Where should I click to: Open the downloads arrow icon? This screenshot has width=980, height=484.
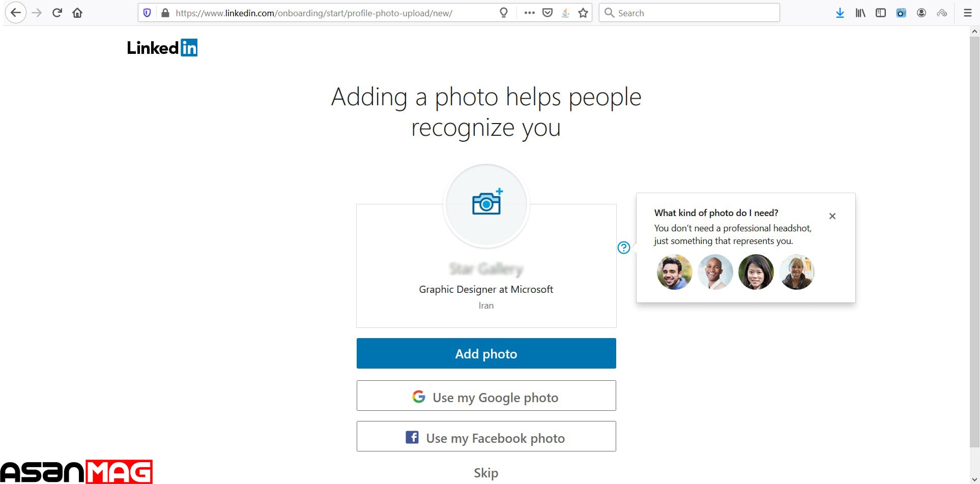840,13
